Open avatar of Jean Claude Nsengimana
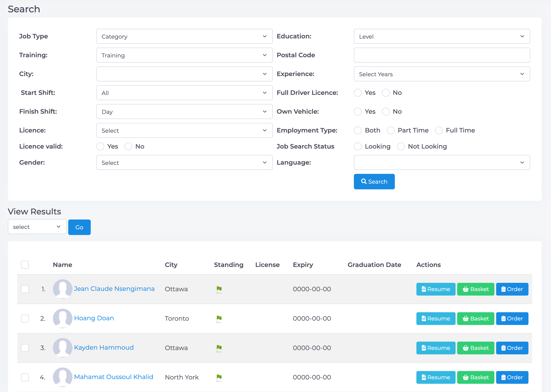551x392 pixels. (x=63, y=289)
